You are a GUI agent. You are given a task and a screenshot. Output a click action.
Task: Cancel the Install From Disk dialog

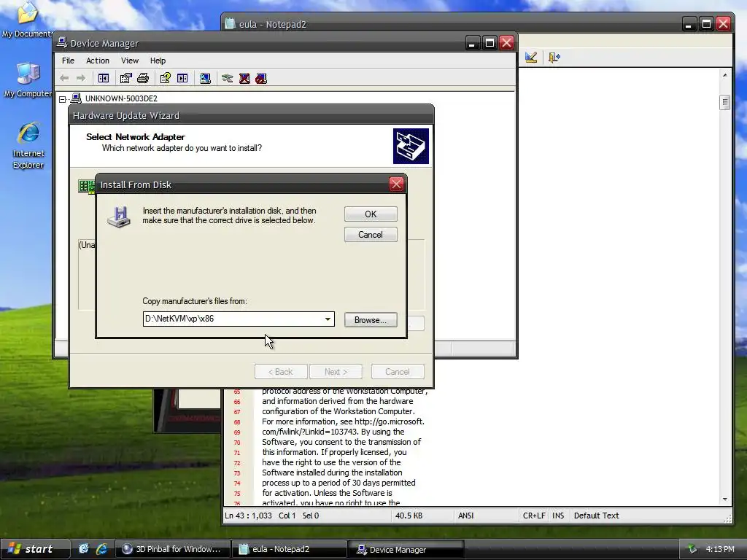[x=371, y=235]
